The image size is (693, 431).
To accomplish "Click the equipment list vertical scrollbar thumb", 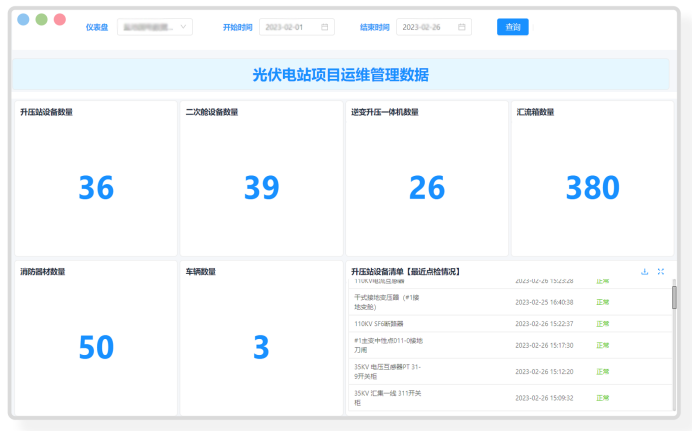I will [674, 297].
